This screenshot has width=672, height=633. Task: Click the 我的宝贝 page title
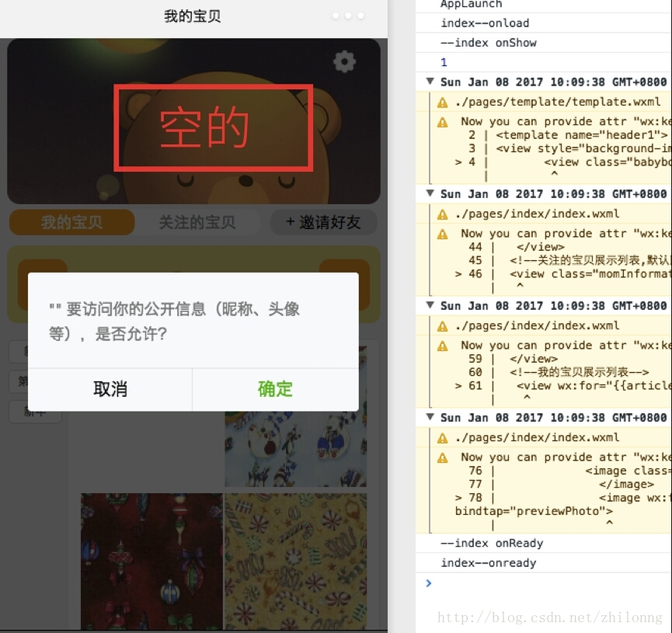coord(193,16)
